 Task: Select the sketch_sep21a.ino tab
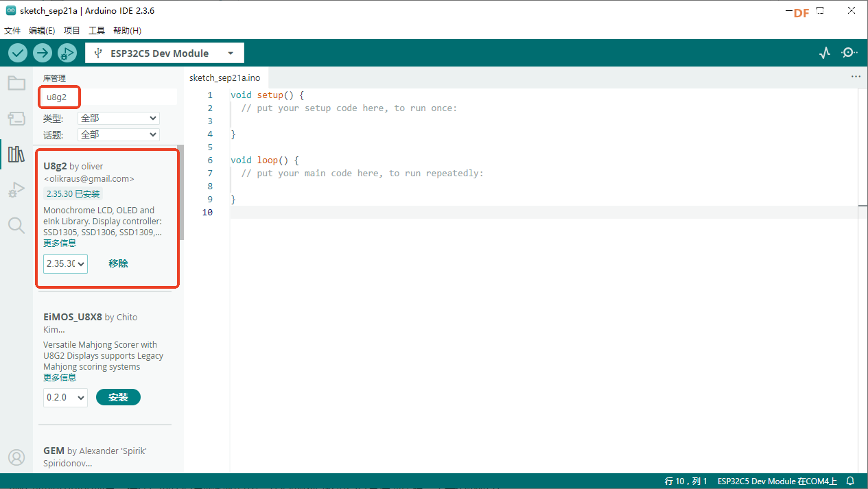(225, 77)
